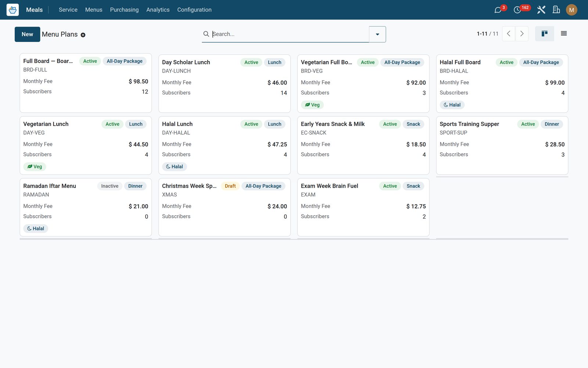The image size is (588, 368).
Task: Create a New menu plan
Action: pyautogui.click(x=27, y=34)
